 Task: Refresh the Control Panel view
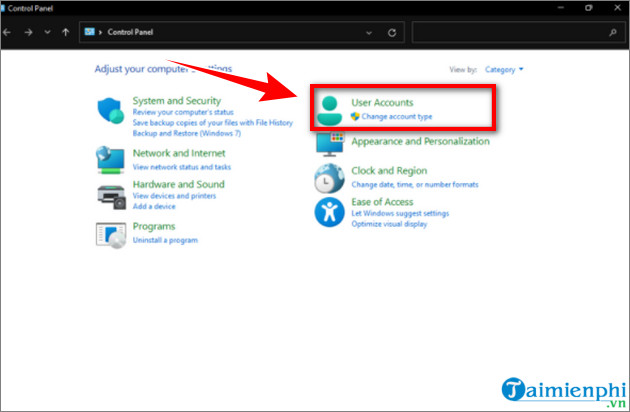coord(392,33)
